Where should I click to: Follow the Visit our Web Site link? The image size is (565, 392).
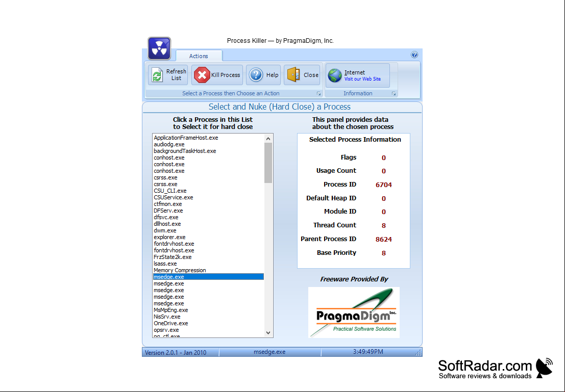[x=362, y=79]
